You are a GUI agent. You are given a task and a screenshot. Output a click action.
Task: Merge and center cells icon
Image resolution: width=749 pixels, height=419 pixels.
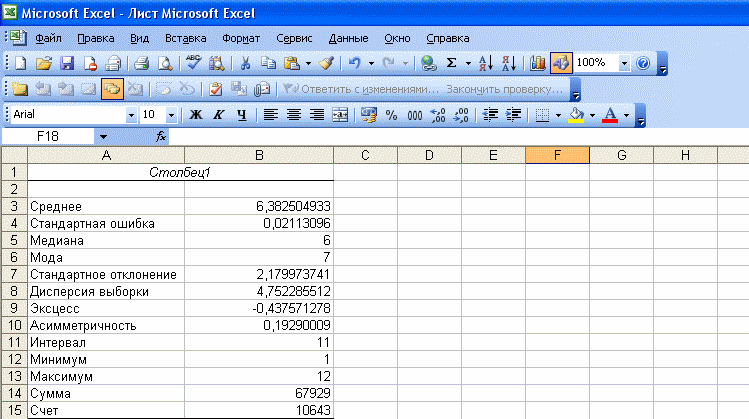[x=340, y=115]
